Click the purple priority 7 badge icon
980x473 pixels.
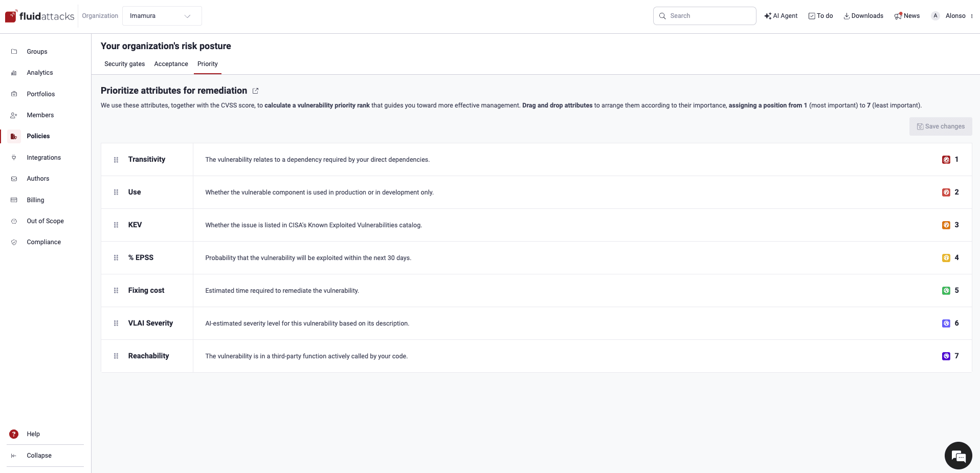click(x=946, y=356)
